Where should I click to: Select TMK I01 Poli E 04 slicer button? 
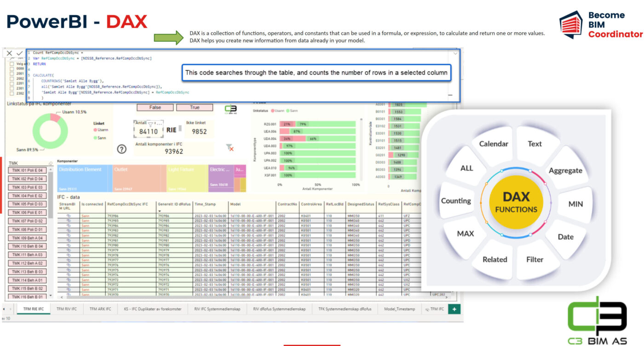tap(27, 170)
